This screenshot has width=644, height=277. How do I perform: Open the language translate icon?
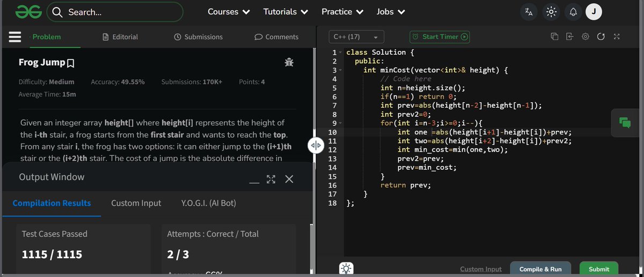click(x=529, y=12)
